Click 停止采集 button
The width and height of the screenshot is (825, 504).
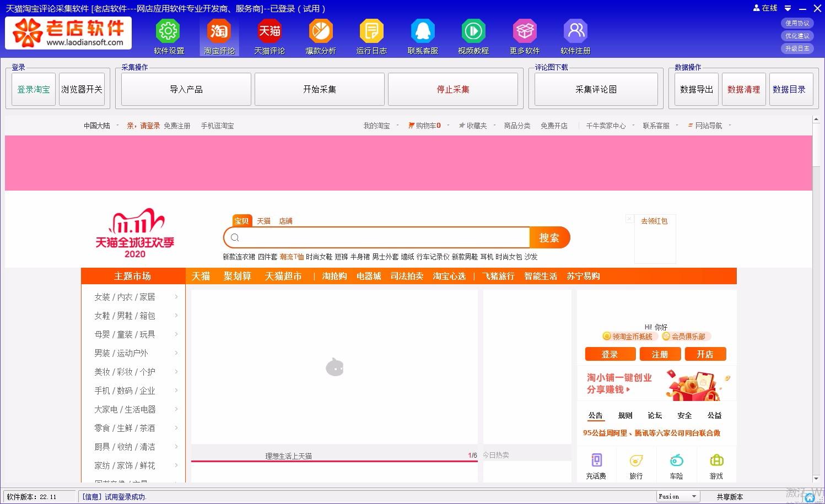click(x=453, y=89)
